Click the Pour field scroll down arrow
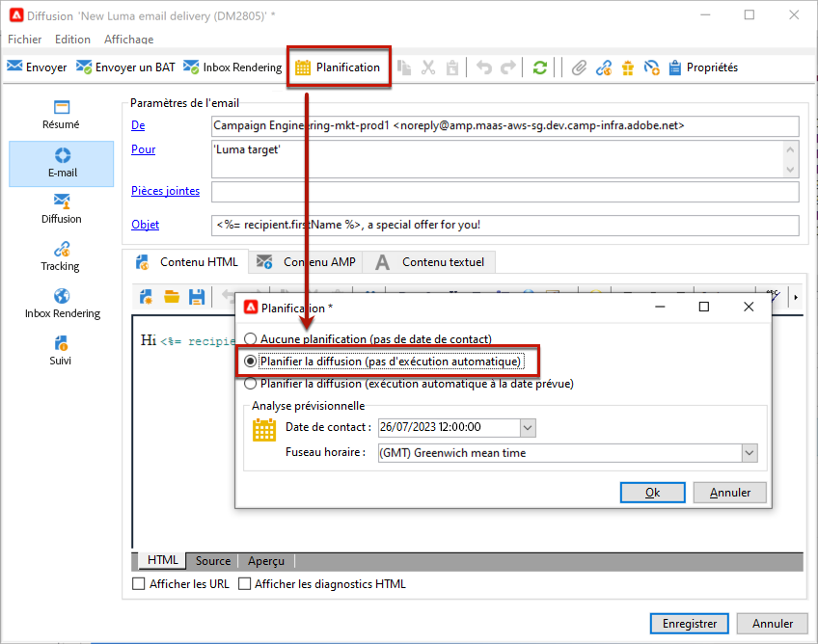818x644 pixels. (x=790, y=170)
